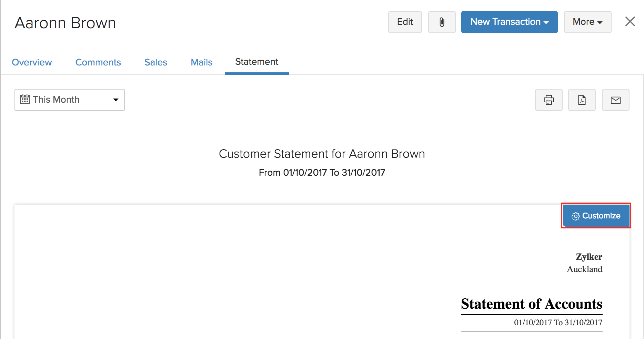The image size is (644, 339).
Task: Customize the statement layout
Action: point(596,216)
